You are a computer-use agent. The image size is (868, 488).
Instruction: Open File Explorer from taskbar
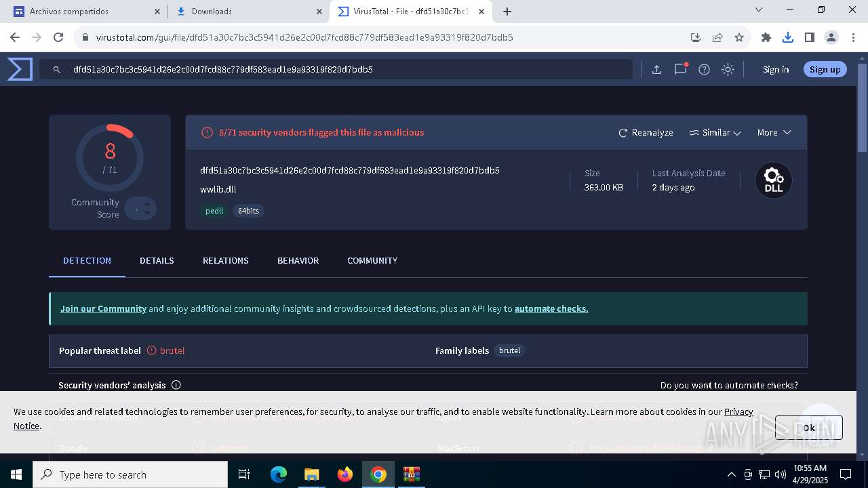pos(311,474)
